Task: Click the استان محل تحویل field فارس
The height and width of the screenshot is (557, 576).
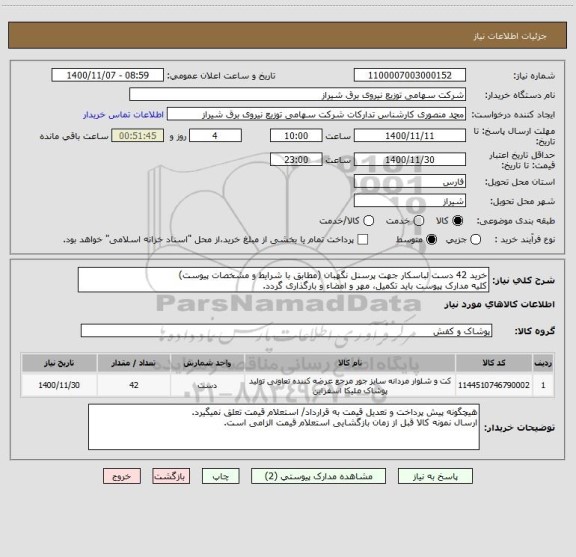Action: [x=410, y=182]
